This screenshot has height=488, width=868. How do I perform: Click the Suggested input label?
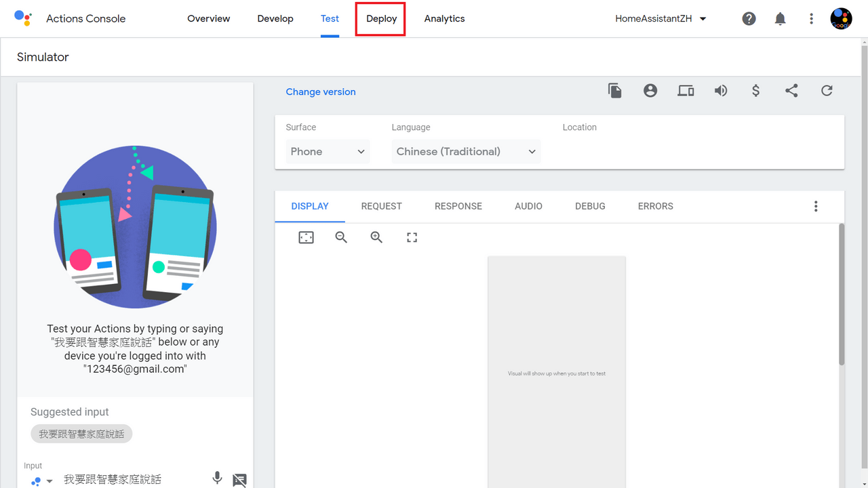(x=70, y=412)
